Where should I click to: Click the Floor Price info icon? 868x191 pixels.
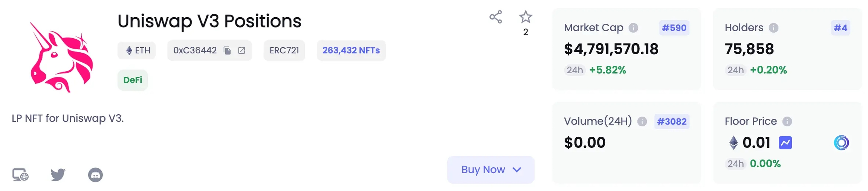click(x=787, y=121)
